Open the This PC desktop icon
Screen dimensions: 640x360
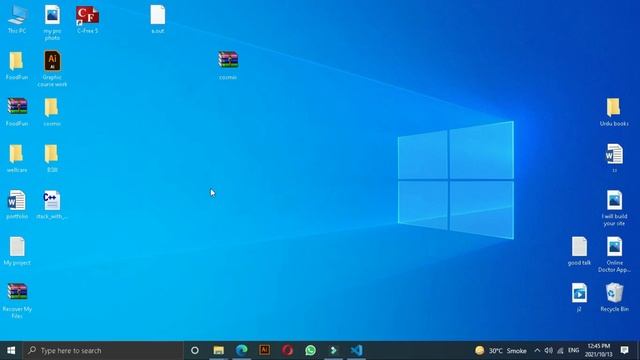17,19
